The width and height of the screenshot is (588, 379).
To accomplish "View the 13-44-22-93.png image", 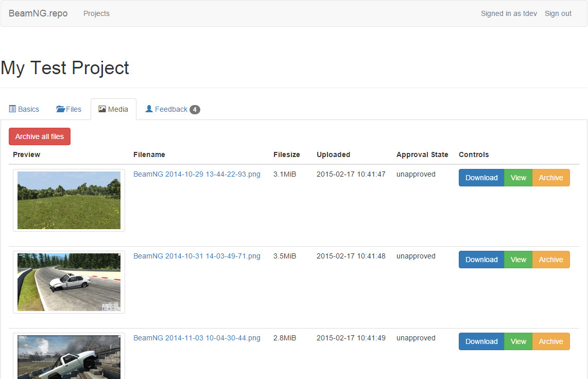I will point(518,178).
